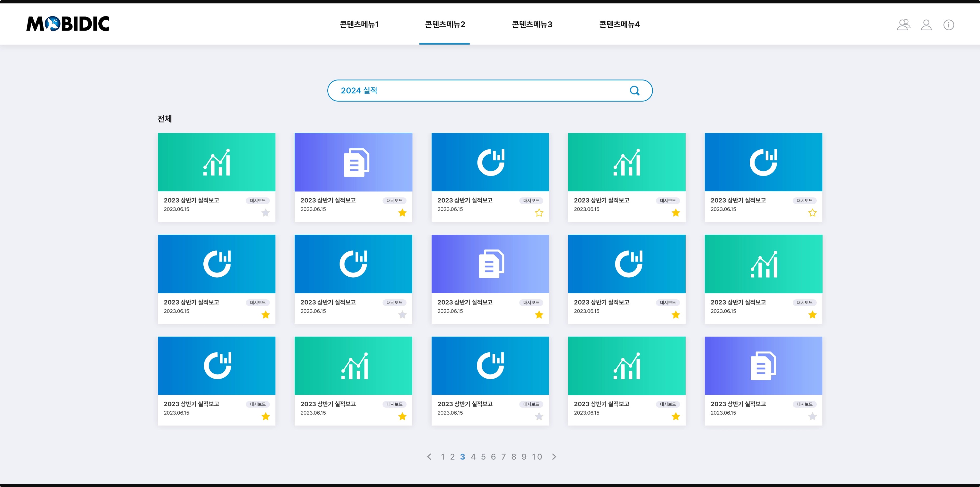Viewport: 980px width, 487px height.
Task: Toggle favorite star on first row first card
Action: 266,213
